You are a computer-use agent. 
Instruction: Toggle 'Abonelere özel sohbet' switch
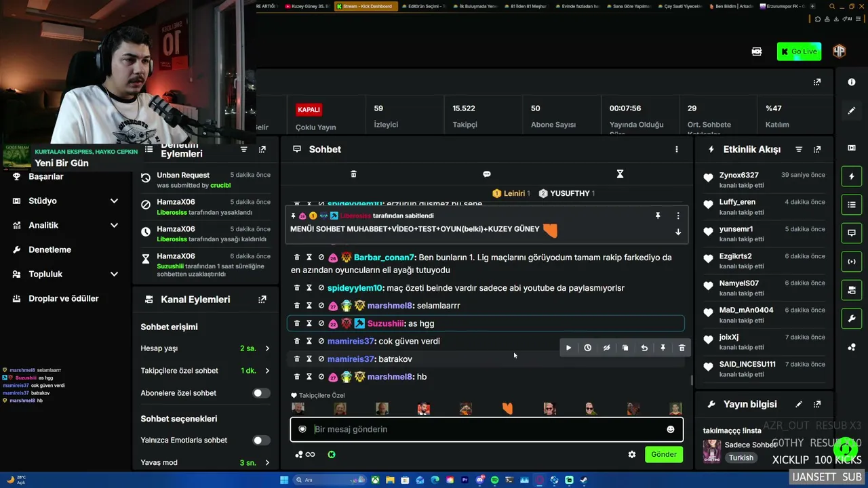click(261, 393)
